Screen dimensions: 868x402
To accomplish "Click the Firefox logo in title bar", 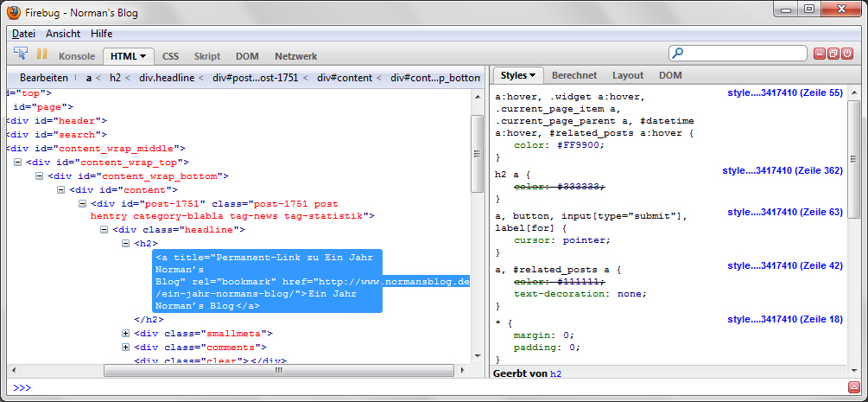I will click(x=13, y=12).
